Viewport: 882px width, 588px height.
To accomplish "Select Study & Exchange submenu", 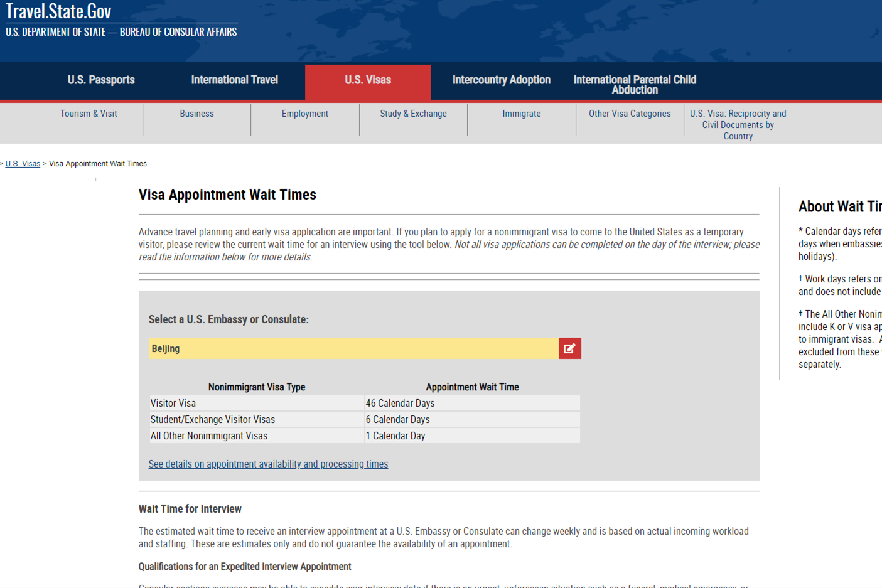I will 413,114.
